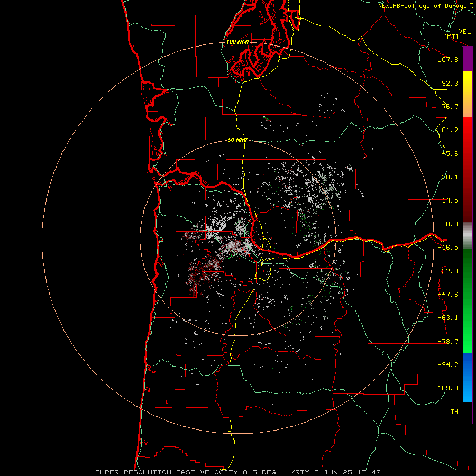This screenshot has width=476, height=476.
Task: Click the "0.5 DEG" elevation text in the caption
Action: (x=259, y=472)
